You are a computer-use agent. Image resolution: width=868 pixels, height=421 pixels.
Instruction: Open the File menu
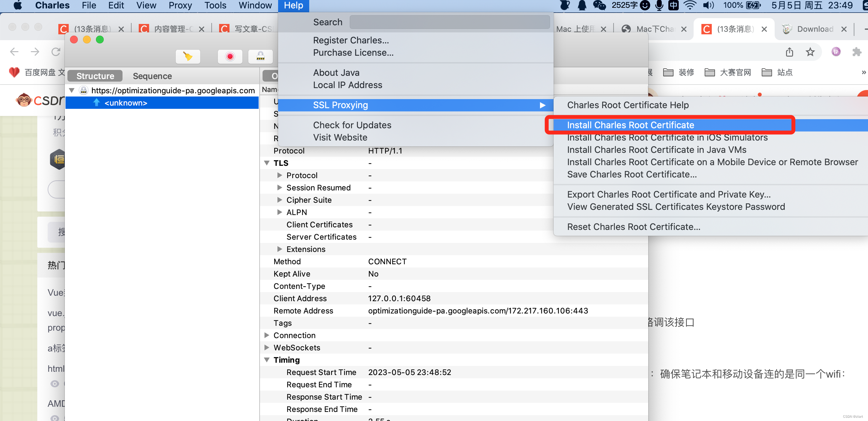89,6
